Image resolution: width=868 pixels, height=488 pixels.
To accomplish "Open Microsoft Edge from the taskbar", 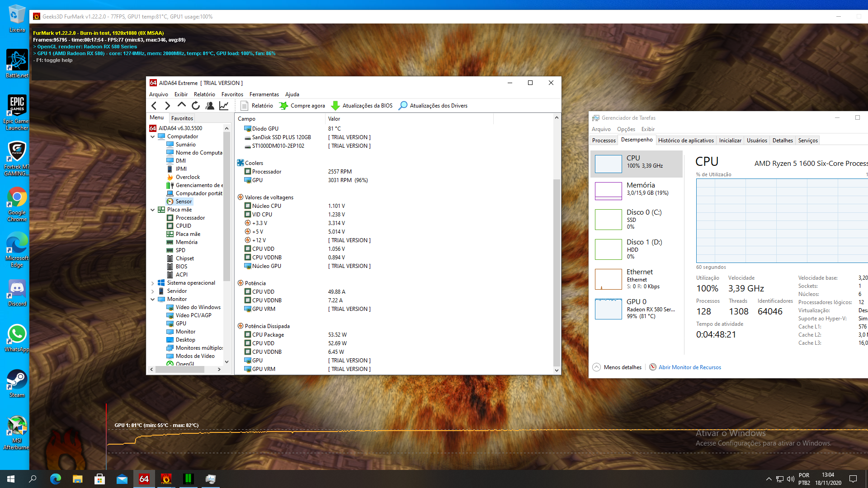I will (x=56, y=479).
